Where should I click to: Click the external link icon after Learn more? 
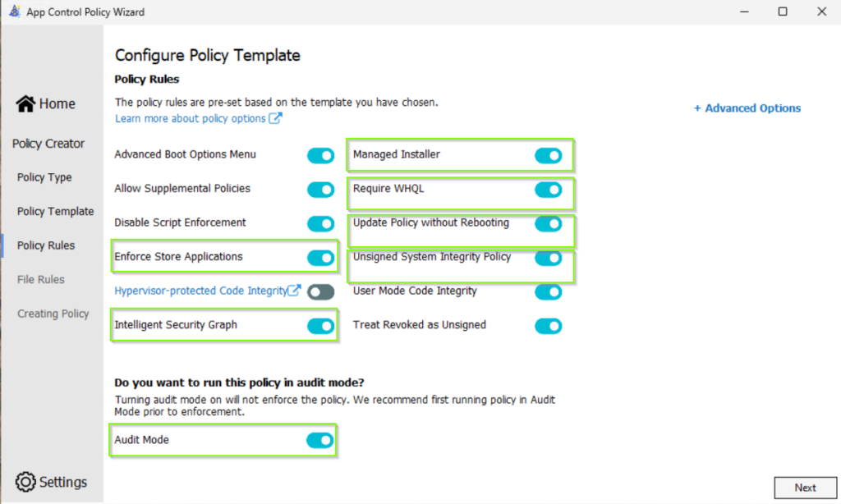click(276, 118)
